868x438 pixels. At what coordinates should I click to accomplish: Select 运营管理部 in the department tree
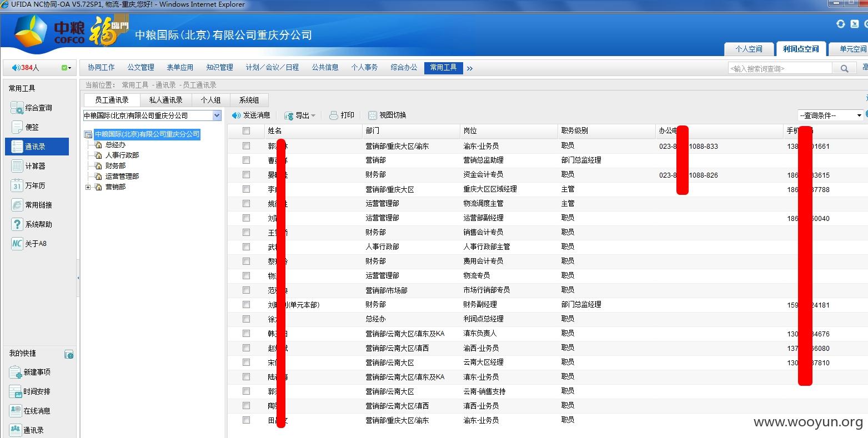(122, 177)
